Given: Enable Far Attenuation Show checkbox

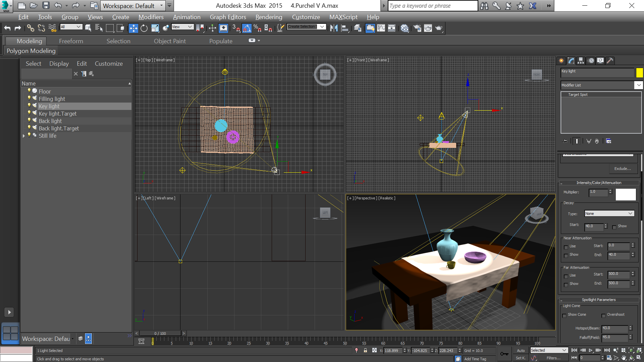Looking at the screenshot, I should 566,285.
